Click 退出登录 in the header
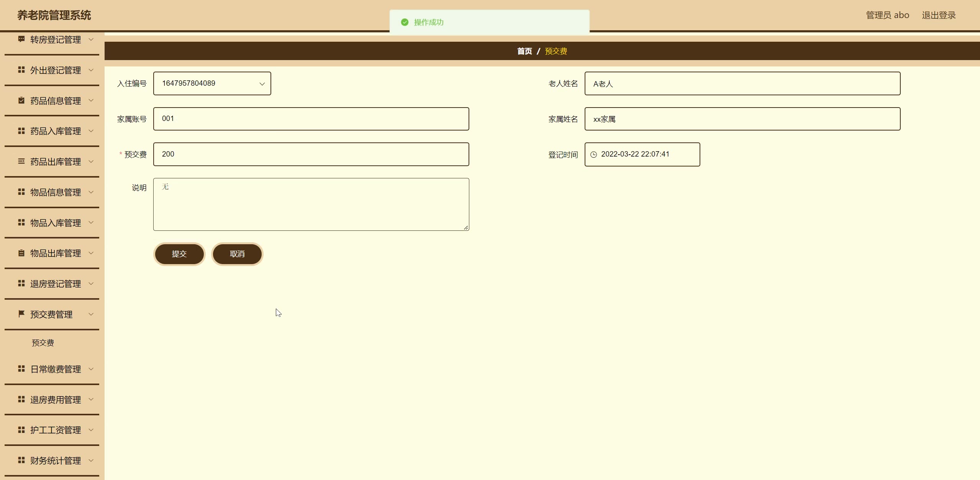980x480 pixels. pyautogui.click(x=939, y=15)
